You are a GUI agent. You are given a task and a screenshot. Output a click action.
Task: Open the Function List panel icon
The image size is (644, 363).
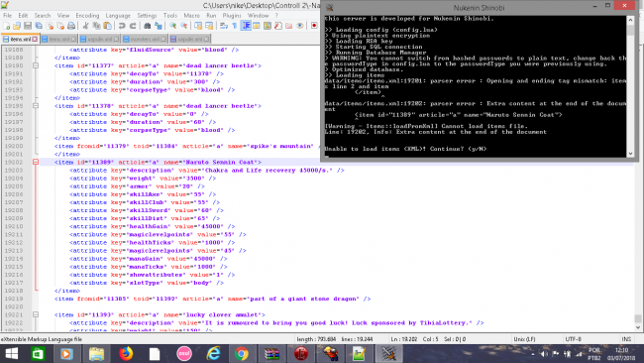(x=278, y=26)
